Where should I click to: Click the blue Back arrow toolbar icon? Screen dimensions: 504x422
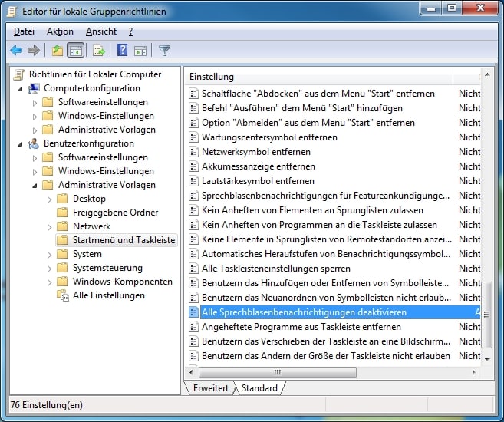click(16, 51)
